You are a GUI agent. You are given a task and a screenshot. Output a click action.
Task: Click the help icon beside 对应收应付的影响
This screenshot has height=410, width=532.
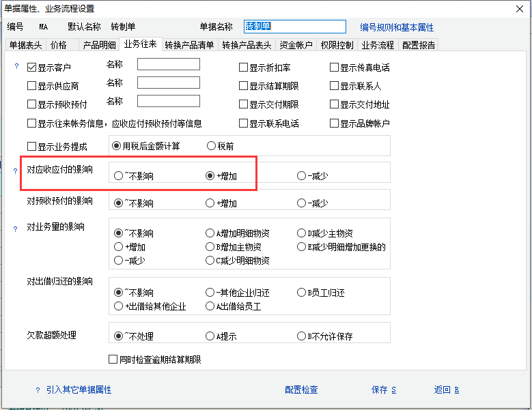click(15, 171)
